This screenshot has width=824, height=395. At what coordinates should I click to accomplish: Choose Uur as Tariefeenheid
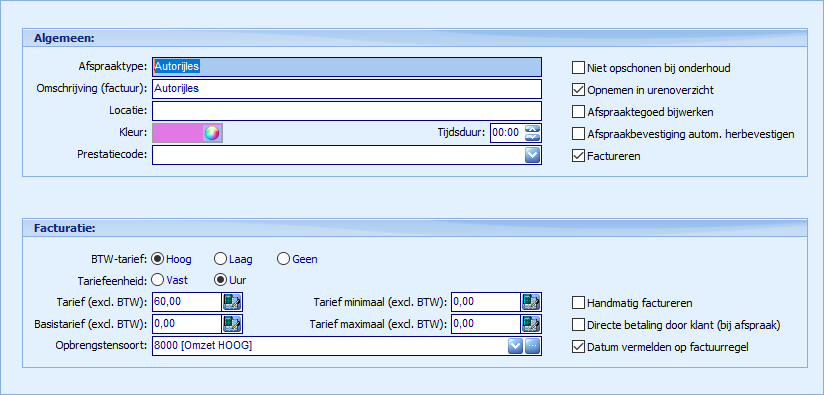pos(220,280)
